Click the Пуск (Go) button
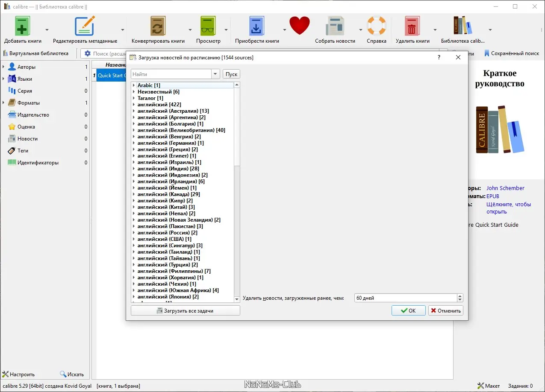 click(x=231, y=74)
